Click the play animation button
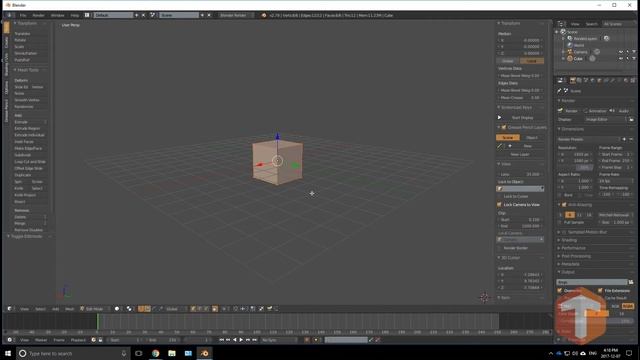The width and height of the screenshot is (640, 360). point(241,340)
